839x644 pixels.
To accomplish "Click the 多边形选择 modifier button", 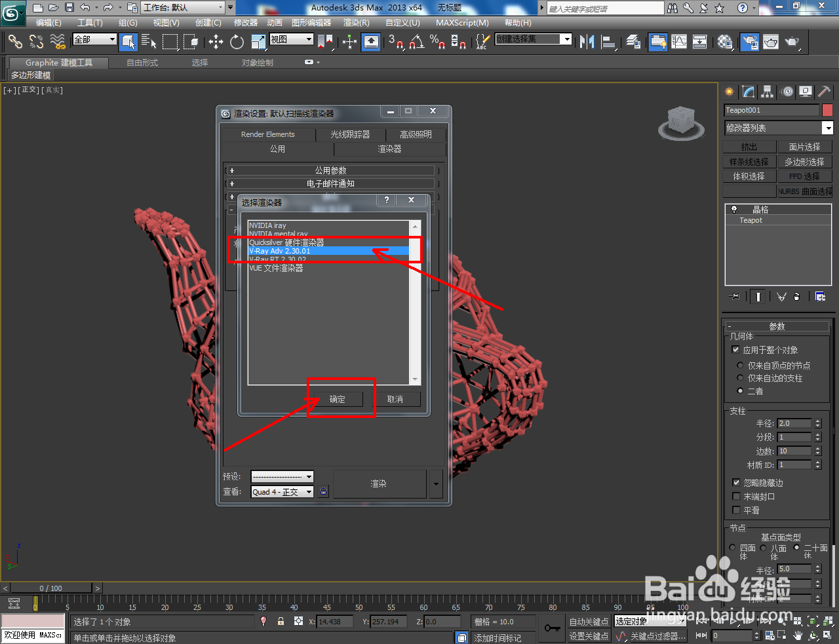I will click(x=804, y=162).
